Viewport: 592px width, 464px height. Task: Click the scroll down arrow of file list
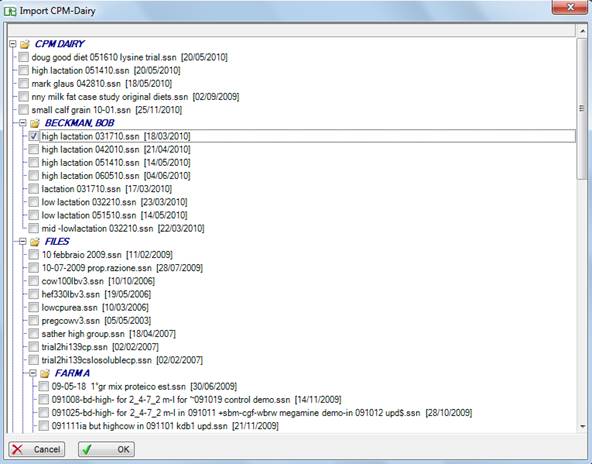pyautogui.click(x=583, y=427)
